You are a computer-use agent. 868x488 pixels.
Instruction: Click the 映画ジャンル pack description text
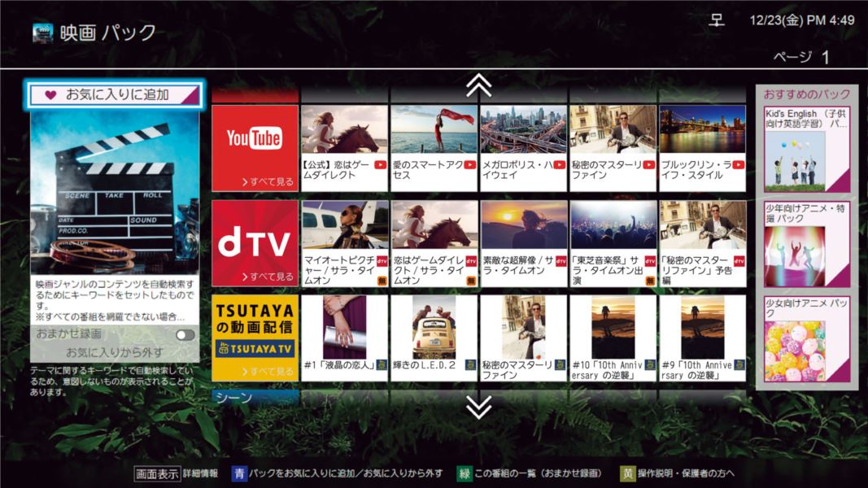[115, 300]
